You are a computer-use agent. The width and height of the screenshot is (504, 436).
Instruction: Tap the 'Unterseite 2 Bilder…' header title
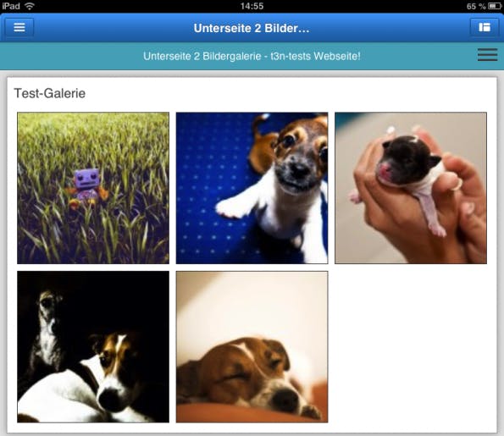tap(252, 28)
